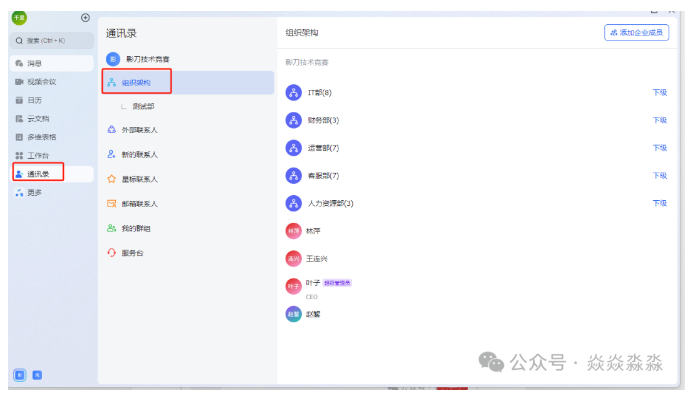
Task: Open the 更多 more menu
Action: click(52, 193)
